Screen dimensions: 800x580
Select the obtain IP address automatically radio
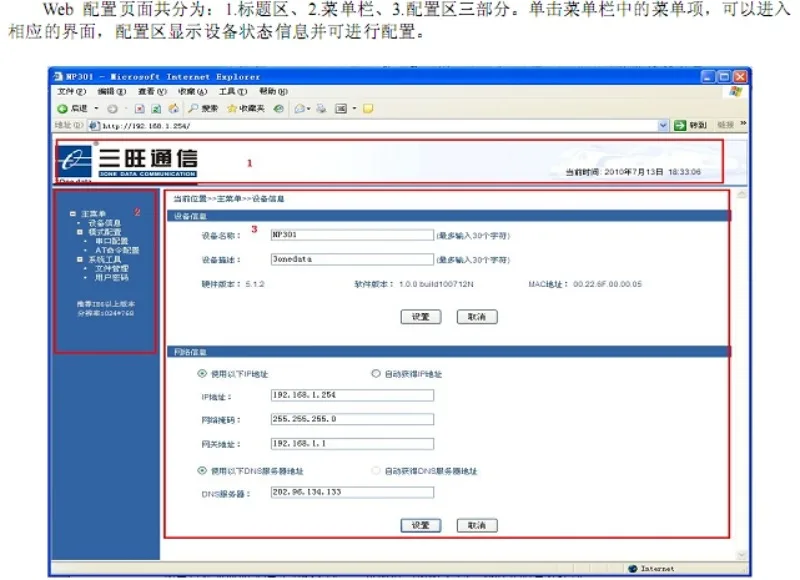point(376,373)
